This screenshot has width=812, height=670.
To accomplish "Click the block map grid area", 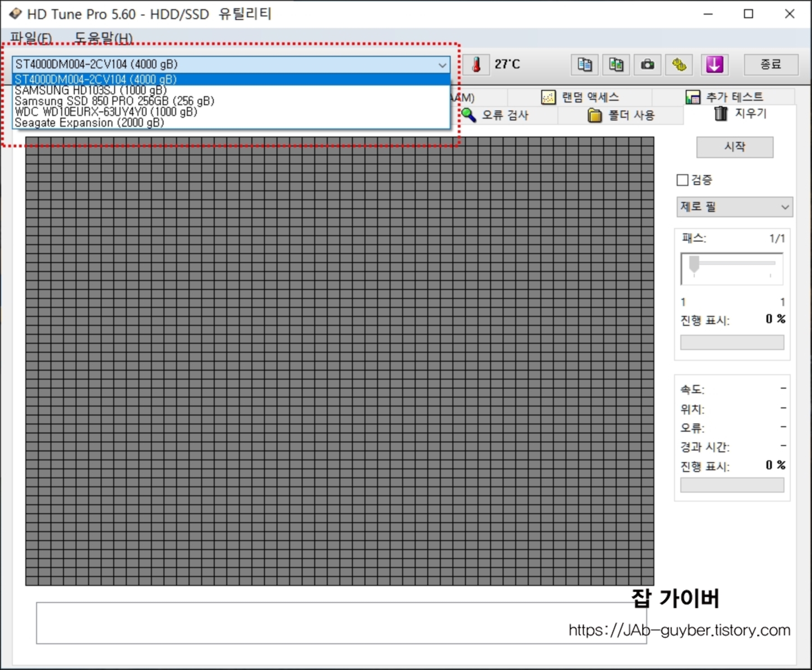I will pos(339,361).
